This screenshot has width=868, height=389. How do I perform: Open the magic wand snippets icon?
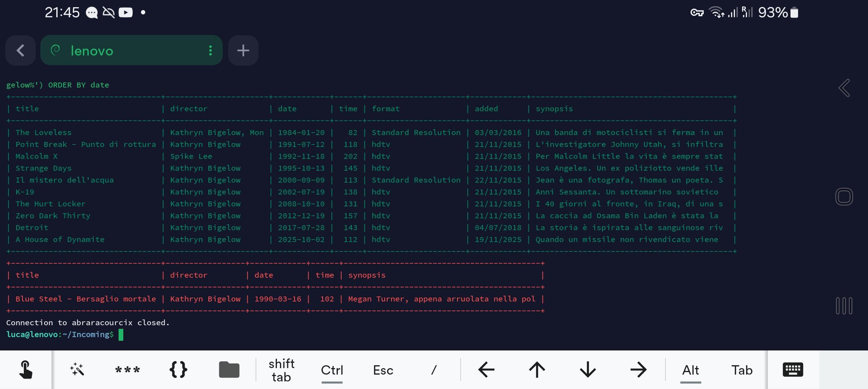click(x=77, y=370)
